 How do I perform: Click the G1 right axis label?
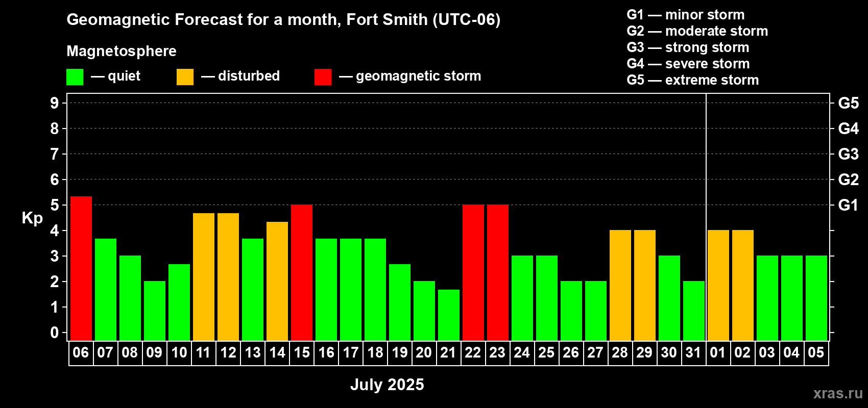coord(848,205)
